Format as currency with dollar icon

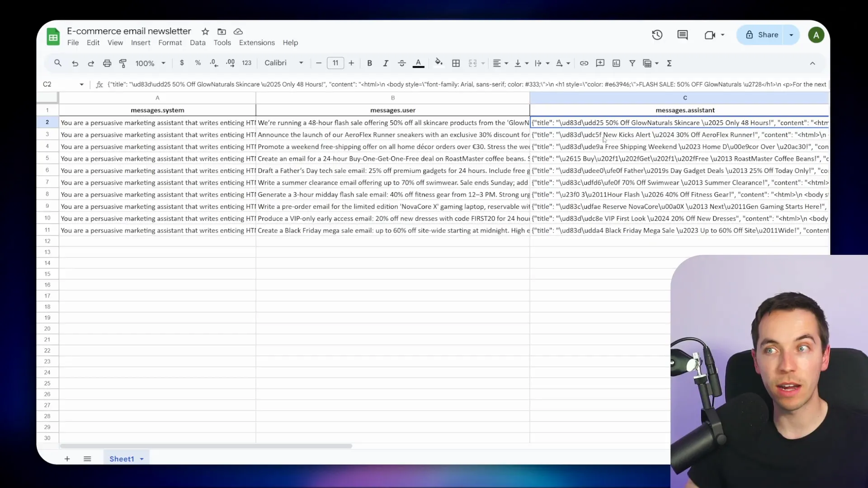point(182,63)
